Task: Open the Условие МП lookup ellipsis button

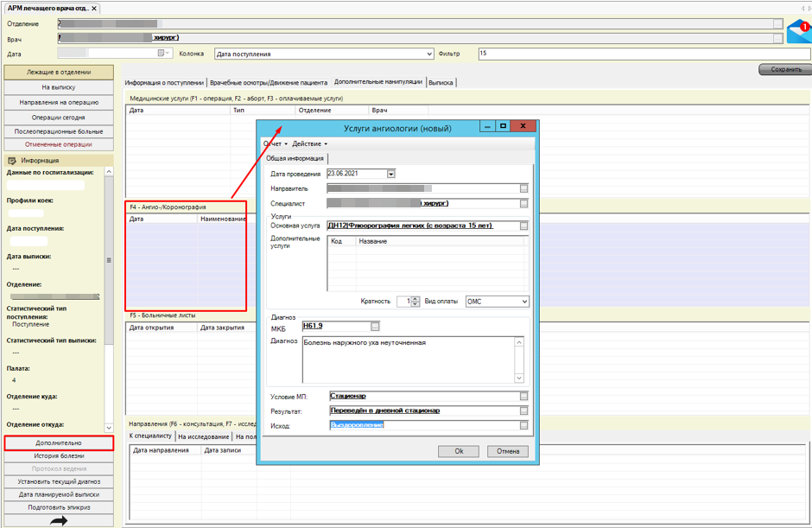Action: pos(524,397)
